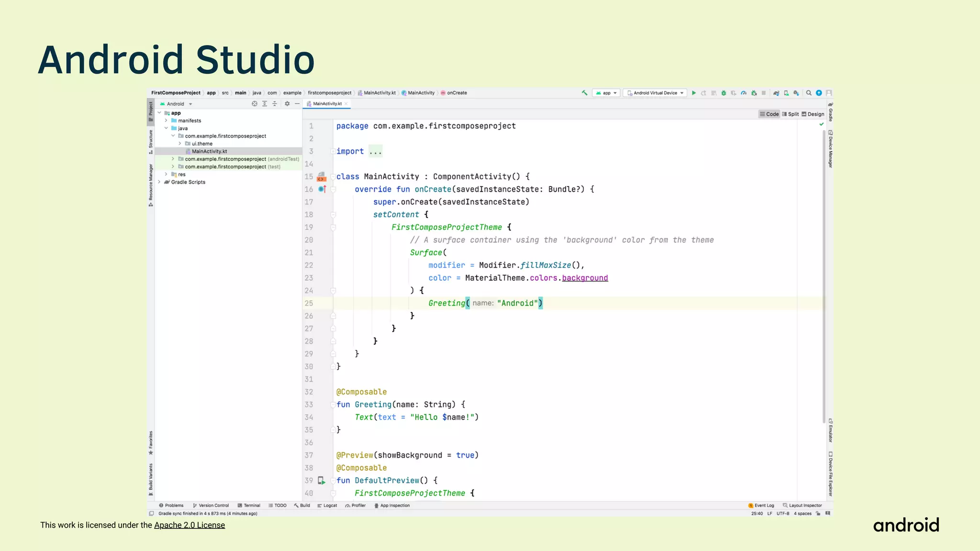Click the Debug app bug icon
Image resolution: width=980 pixels, height=551 pixels.
(x=724, y=93)
